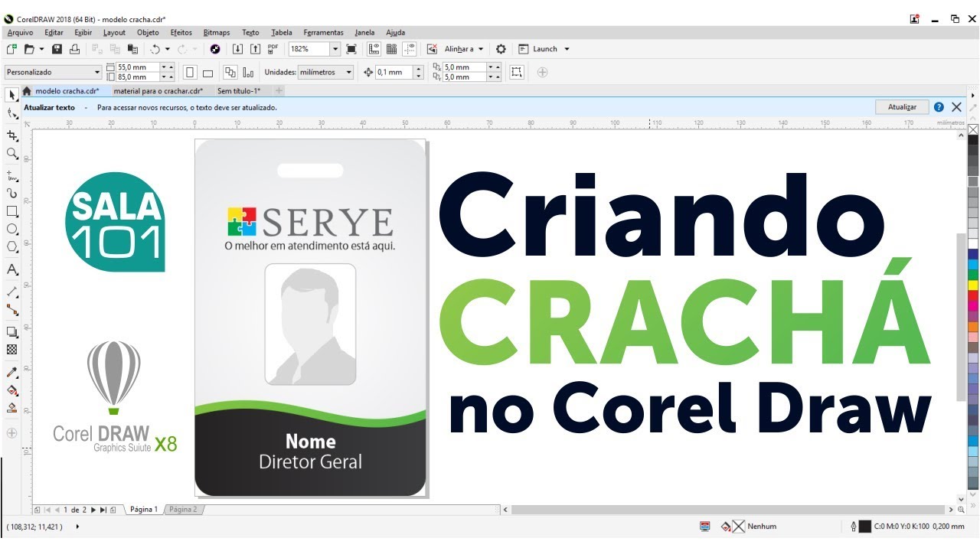980x551 pixels.
Task: Click the Full-screen preview icon
Action: (351, 49)
